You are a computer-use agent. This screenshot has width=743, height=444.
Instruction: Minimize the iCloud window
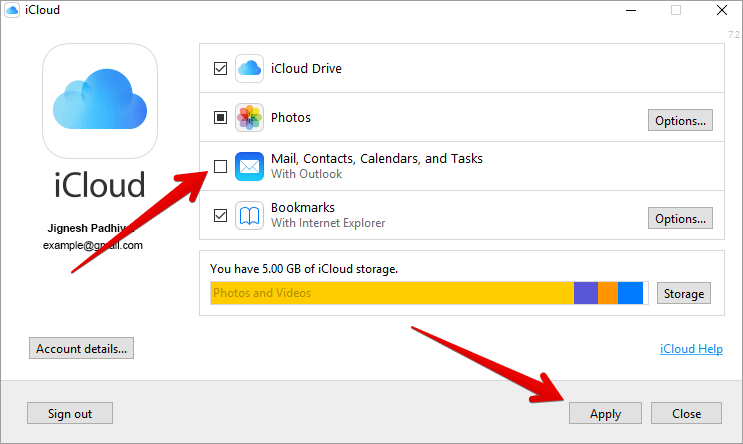(631, 10)
